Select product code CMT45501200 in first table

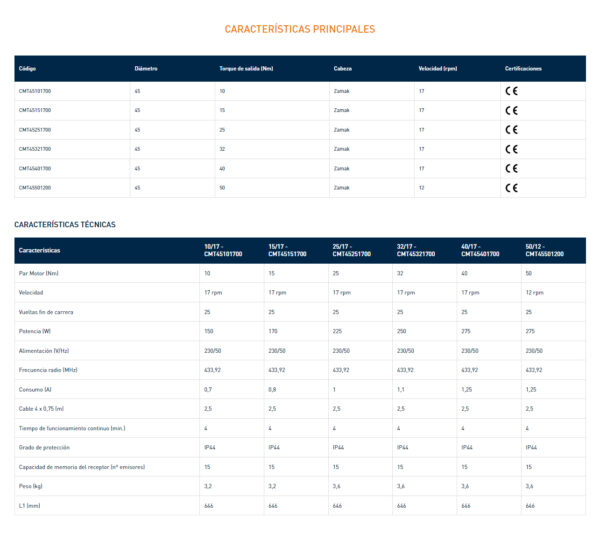[35, 188]
